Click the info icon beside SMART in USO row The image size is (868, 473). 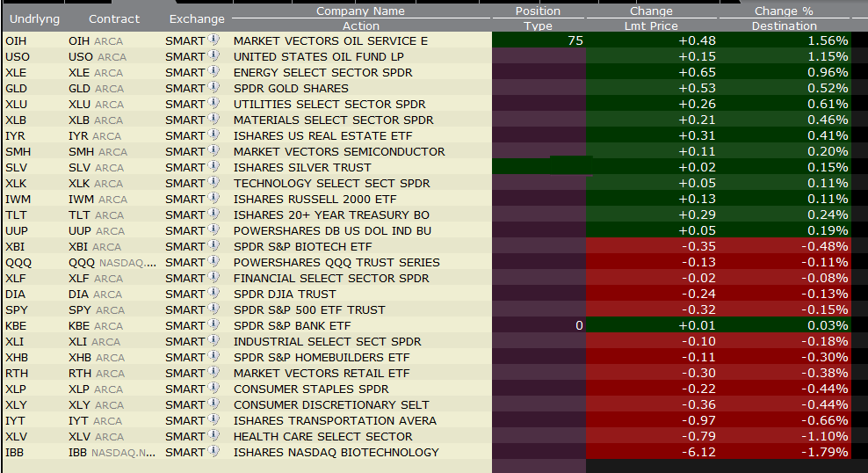coord(213,56)
